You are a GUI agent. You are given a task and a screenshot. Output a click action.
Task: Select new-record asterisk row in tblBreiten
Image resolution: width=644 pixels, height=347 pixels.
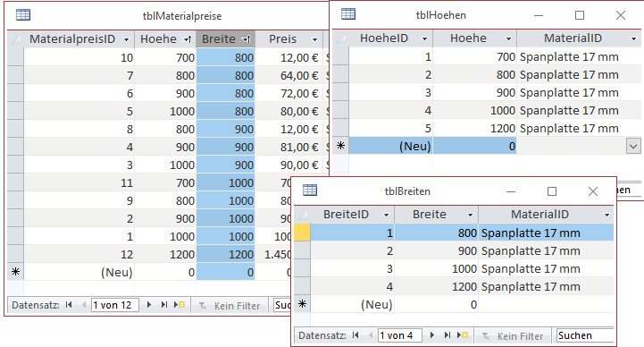[x=302, y=304]
